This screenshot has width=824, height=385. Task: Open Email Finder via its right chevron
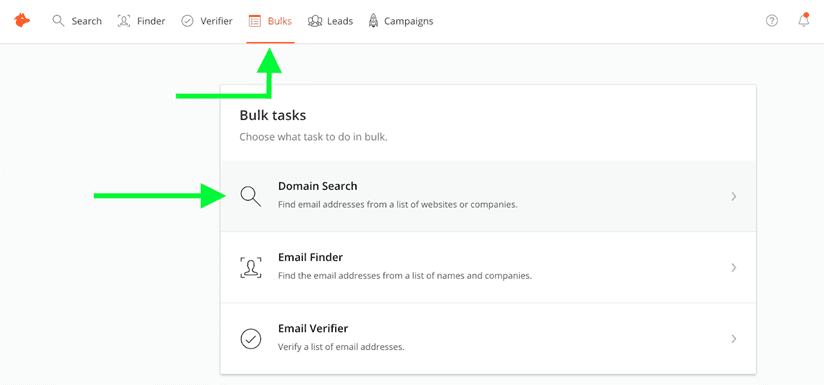(x=734, y=268)
